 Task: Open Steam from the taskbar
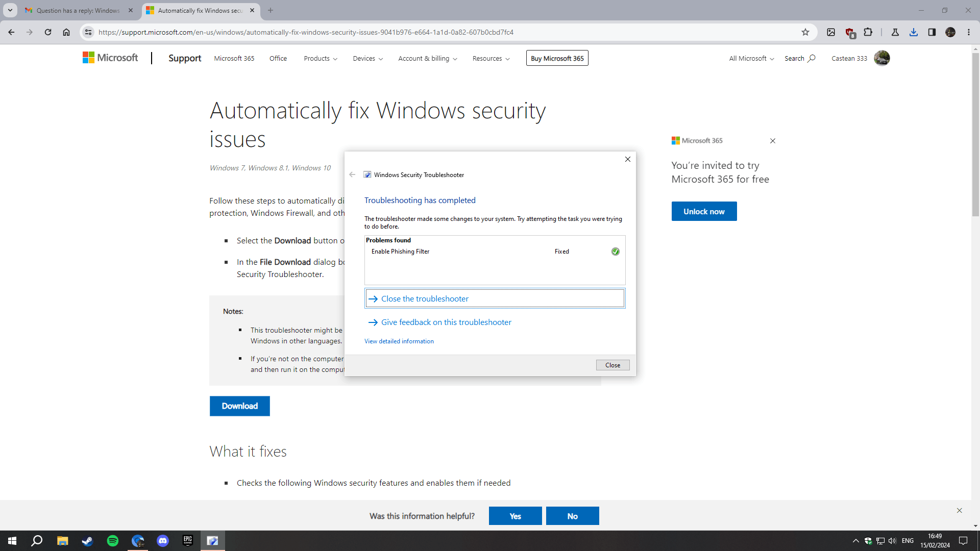pos(87,541)
